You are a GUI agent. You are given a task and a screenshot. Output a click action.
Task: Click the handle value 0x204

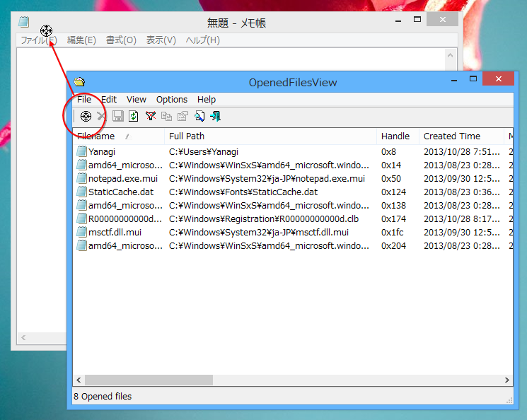pos(393,246)
